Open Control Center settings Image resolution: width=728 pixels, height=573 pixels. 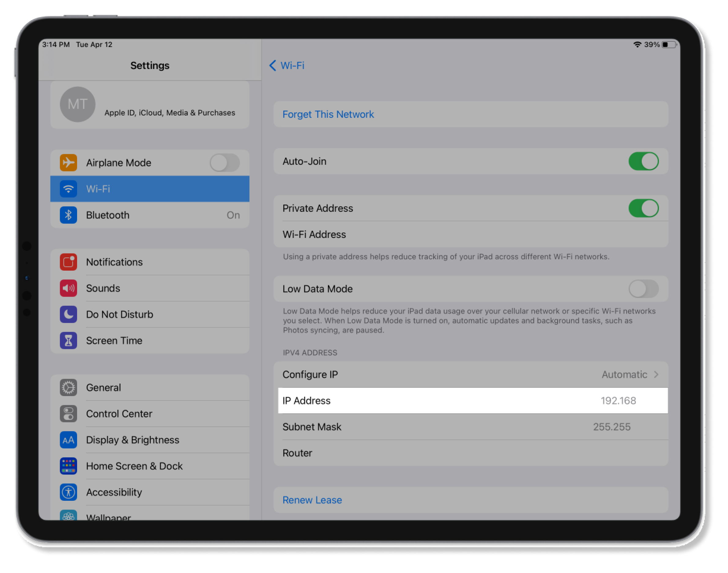click(x=150, y=414)
